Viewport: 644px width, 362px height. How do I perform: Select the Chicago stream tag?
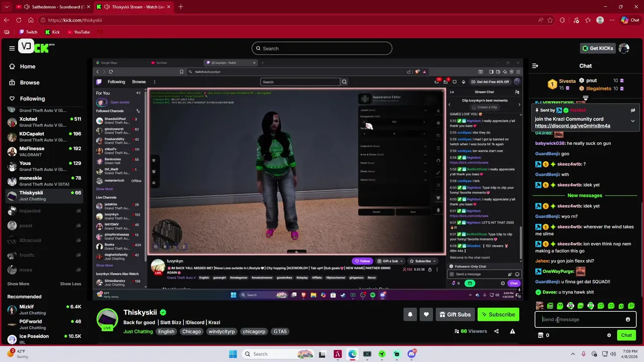(191, 332)
